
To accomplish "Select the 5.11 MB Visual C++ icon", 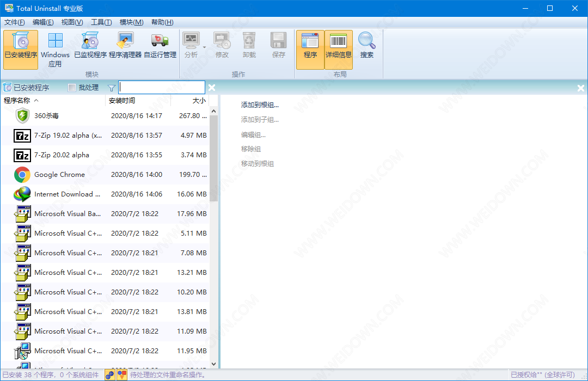I will coord(22,233).
